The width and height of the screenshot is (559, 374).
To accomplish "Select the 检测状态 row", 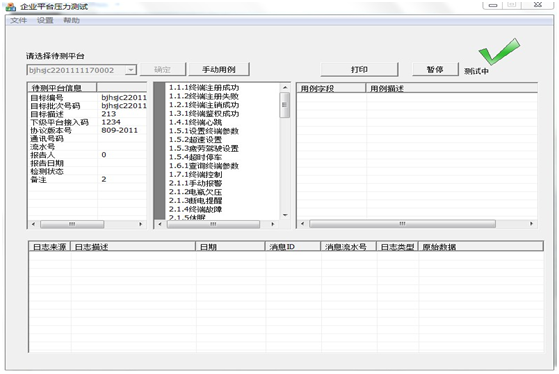I will coord(87,171).
